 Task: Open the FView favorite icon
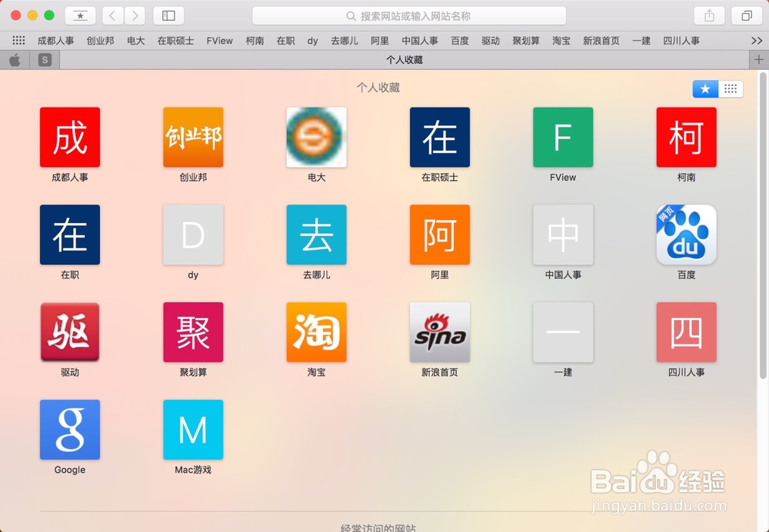pyautogui.click(x=562, y=138)
